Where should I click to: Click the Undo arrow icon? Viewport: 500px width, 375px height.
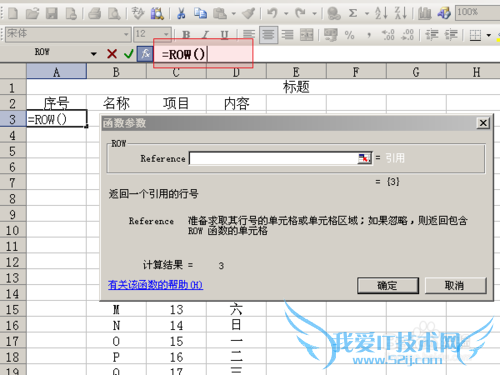pos(272,14)
